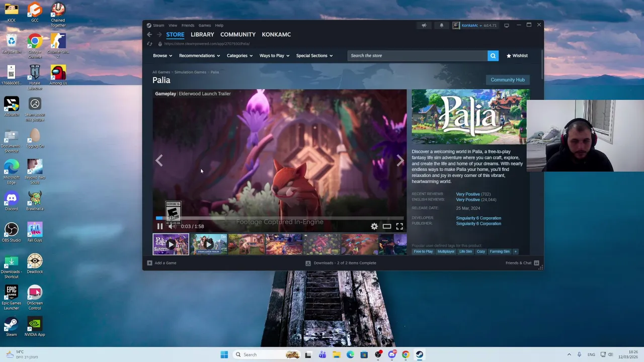This screenshot has width=644, height=362.
Task: Go back using Steam back arrow
Action: [149, 35]
